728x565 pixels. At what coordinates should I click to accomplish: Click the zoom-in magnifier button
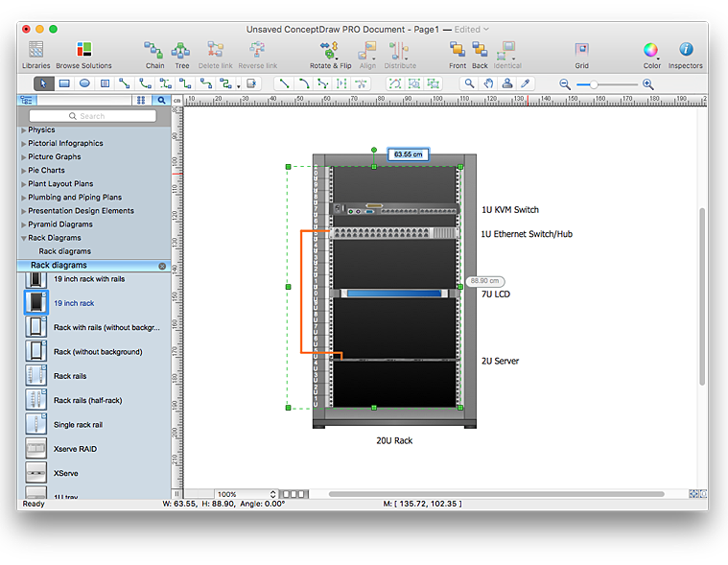pos(648,84)
